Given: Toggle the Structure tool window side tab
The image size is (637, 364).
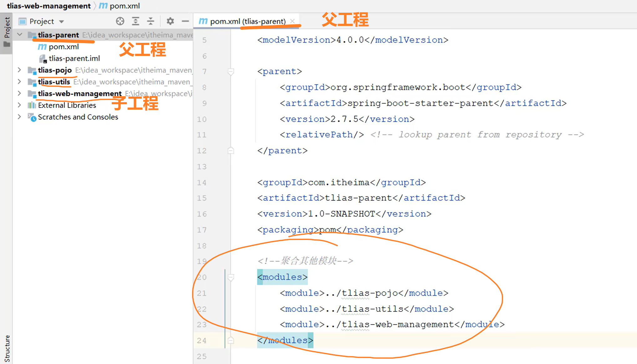Looking at the screenshot, I should coord(7,348).
